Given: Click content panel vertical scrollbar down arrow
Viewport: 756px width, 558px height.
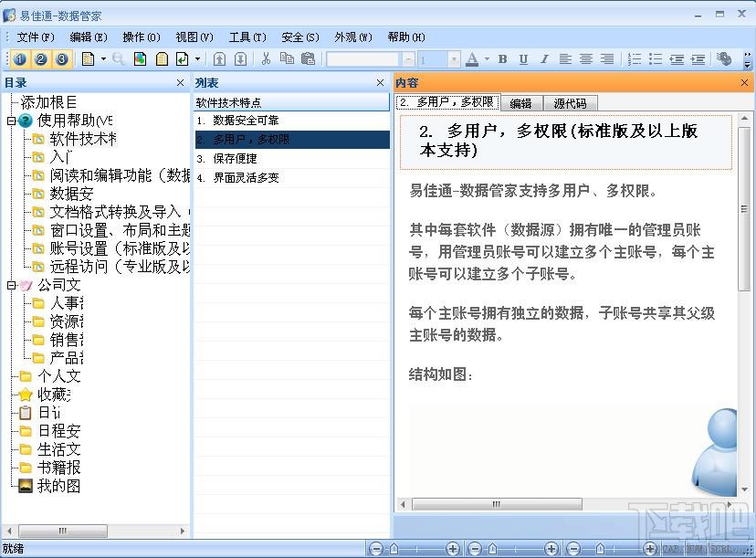Looking at the screenshot, I should pyautogui.click(x=744, y=490).
